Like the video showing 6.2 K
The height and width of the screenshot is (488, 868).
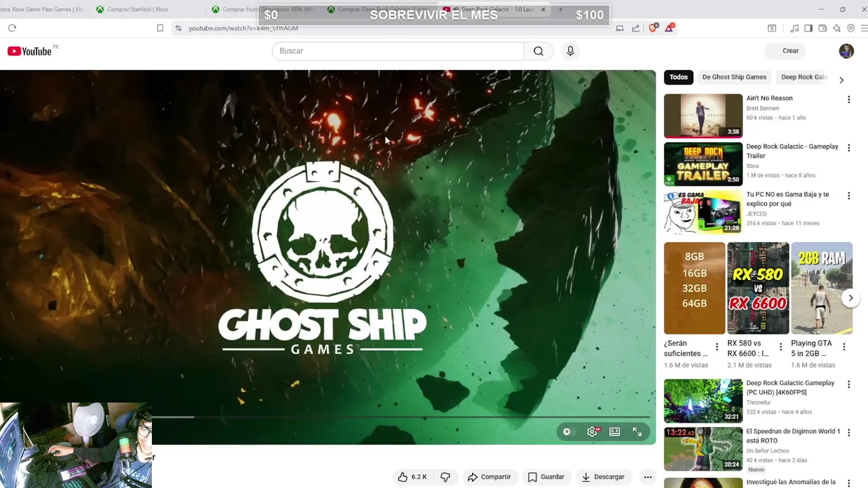tap(412, 477)
